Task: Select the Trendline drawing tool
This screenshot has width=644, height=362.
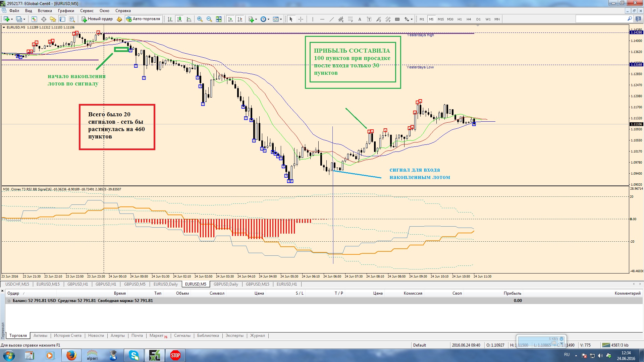Action: pyautogui.click(x=331, y=19)
